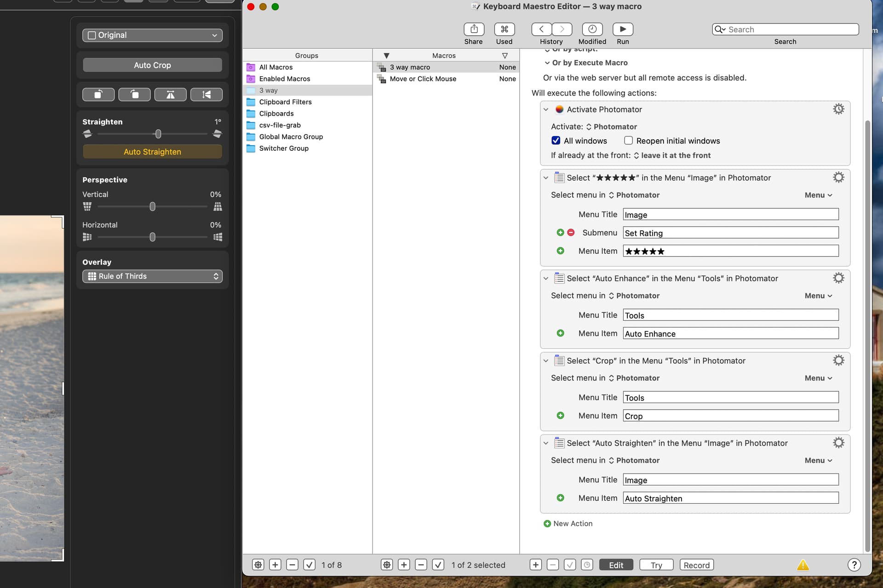883x588 pixels.
Task: Add submenu beside the Crop Menu Item
Action: [x=560, y=416]
